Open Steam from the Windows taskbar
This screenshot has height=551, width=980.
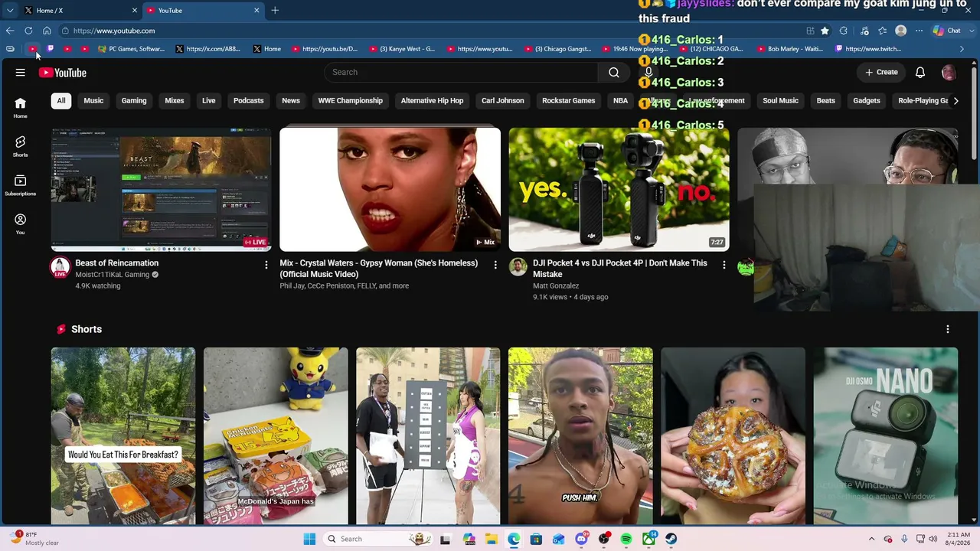[x=671, y=539]
